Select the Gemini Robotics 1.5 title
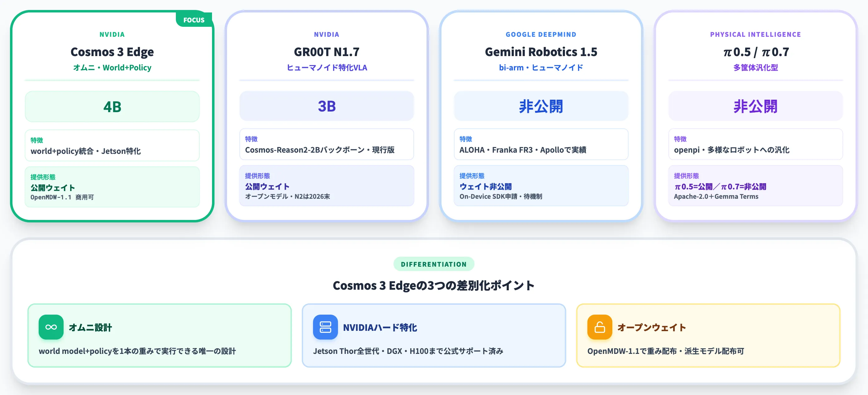Screen dimensions: 868x395 point(541,52)
